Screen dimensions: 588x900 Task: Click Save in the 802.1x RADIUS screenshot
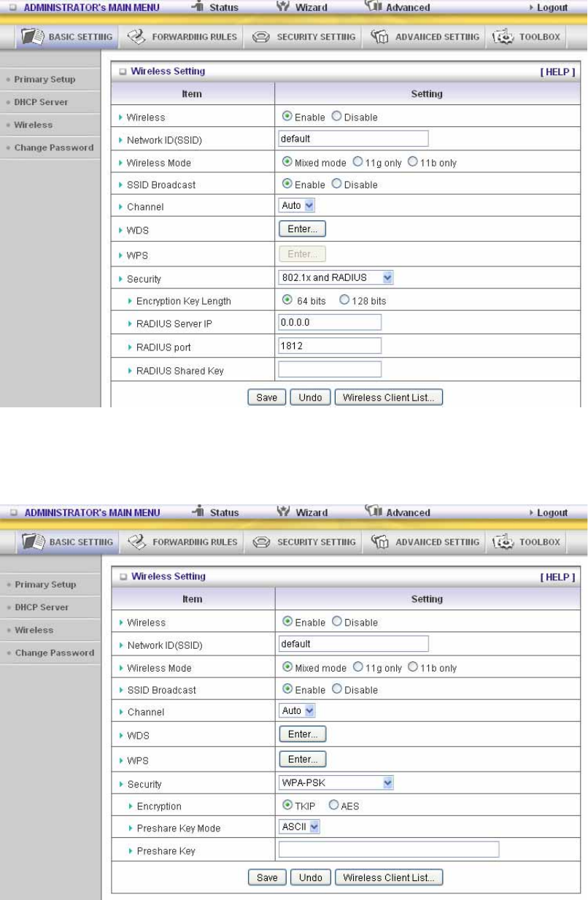[x=267, y=398]
